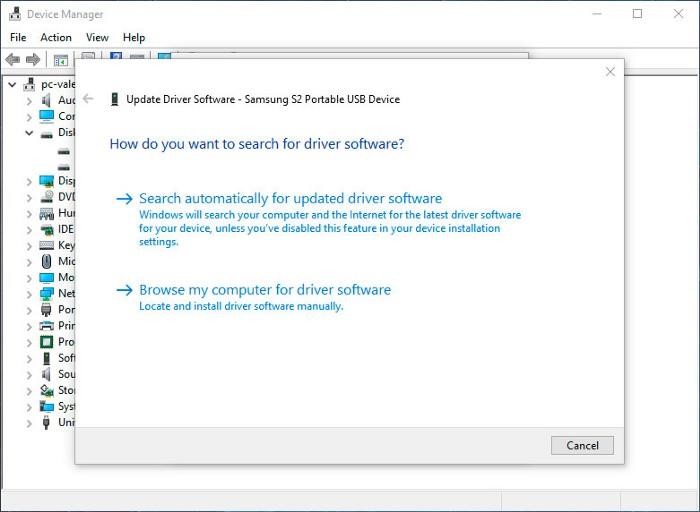Viewport: 700px width, 512px height.
Task: Select the Storage controllers category icon
Action: tap(46, 391)
